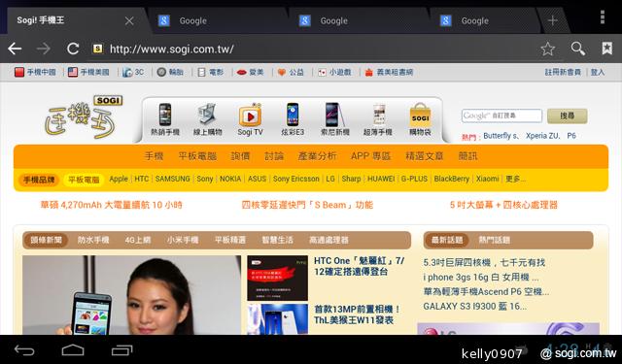
Task: Open the 手機 main menu item
Action: click(x=154, y=156)
